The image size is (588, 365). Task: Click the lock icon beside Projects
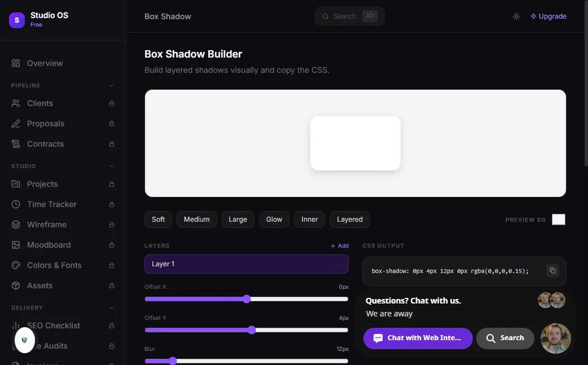[x=111, y=184]
